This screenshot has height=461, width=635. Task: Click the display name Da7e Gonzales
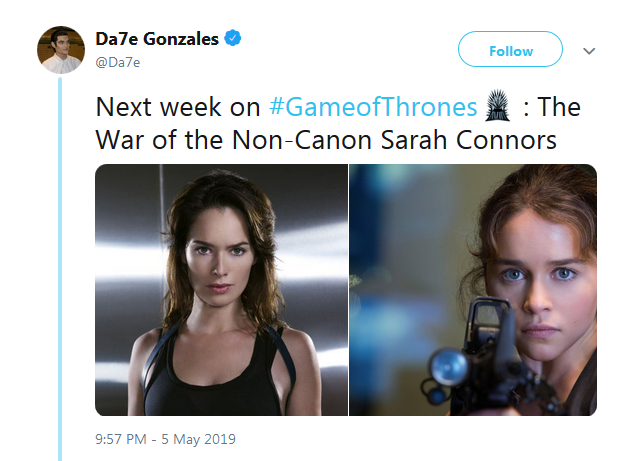(x=157, y=39)
